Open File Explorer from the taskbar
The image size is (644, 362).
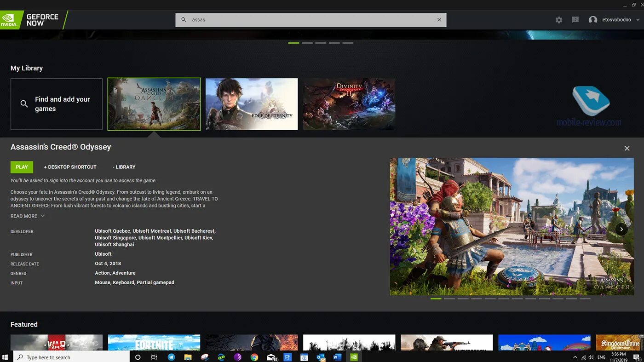pyautogui.click(x=188, y=357)
